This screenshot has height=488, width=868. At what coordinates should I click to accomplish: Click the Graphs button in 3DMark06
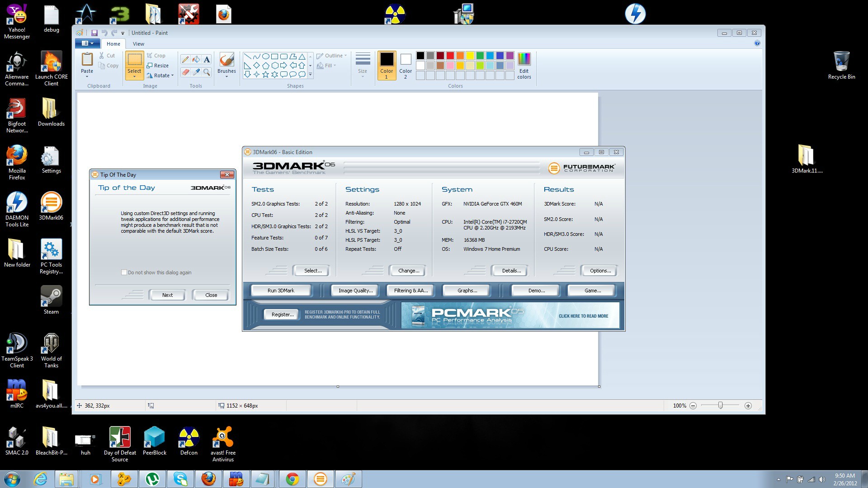pos(467,291)
